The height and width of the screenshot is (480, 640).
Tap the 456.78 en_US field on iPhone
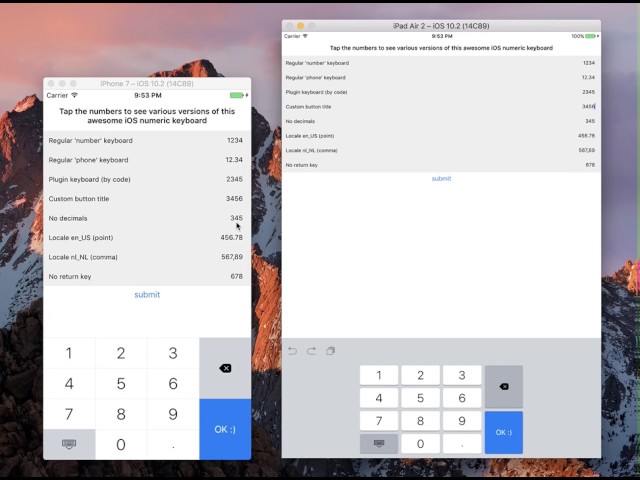point(231,238)
